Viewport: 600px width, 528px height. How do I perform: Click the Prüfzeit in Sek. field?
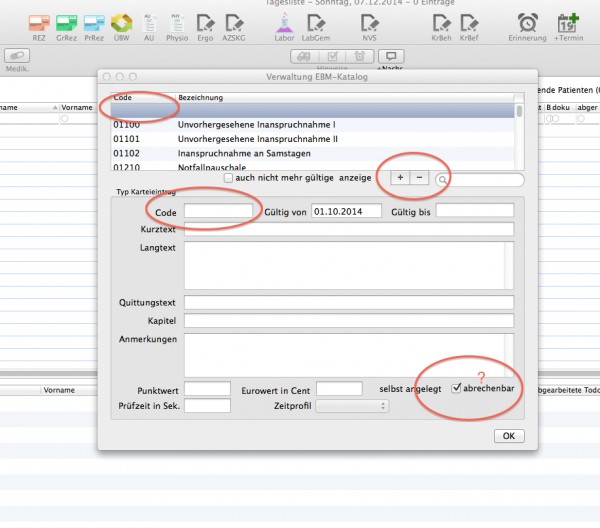pyautogui.click(x=207, y=406)
